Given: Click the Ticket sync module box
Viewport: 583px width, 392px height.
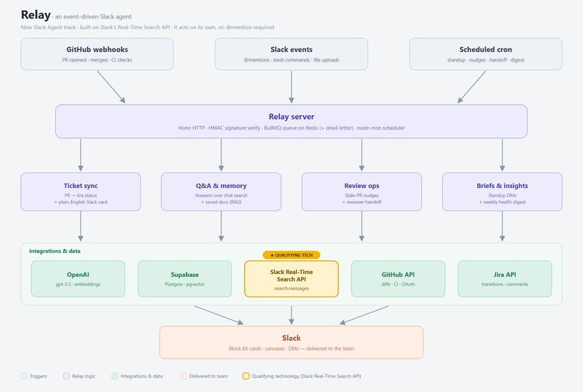Looking at the screenshot, I should pyautogui.click(x=81, y=192).
